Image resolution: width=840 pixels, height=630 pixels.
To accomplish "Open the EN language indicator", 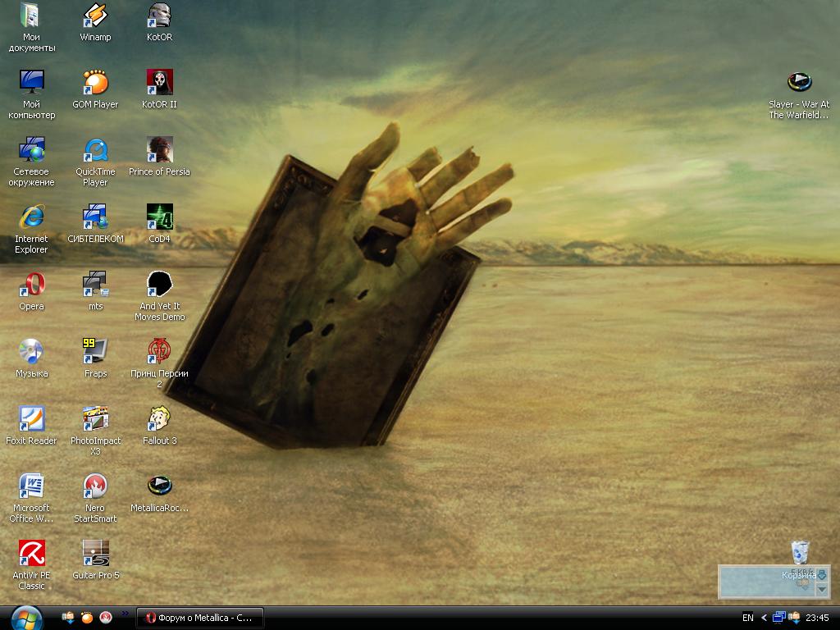I will coord(748,618).
